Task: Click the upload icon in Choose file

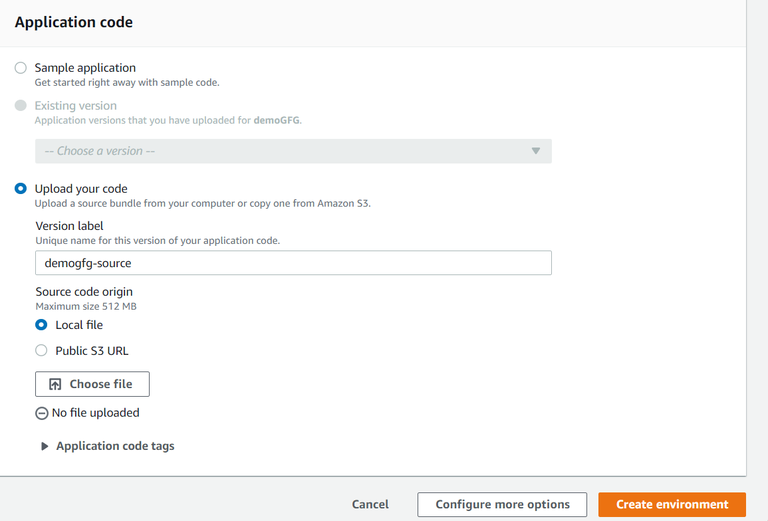Action: coord(55,384)
